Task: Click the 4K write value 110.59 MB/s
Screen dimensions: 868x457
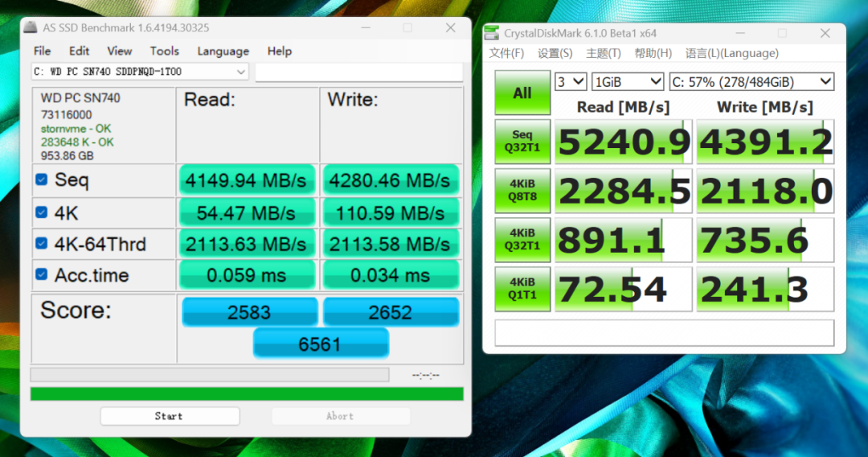Action: [x=391, y=212]
